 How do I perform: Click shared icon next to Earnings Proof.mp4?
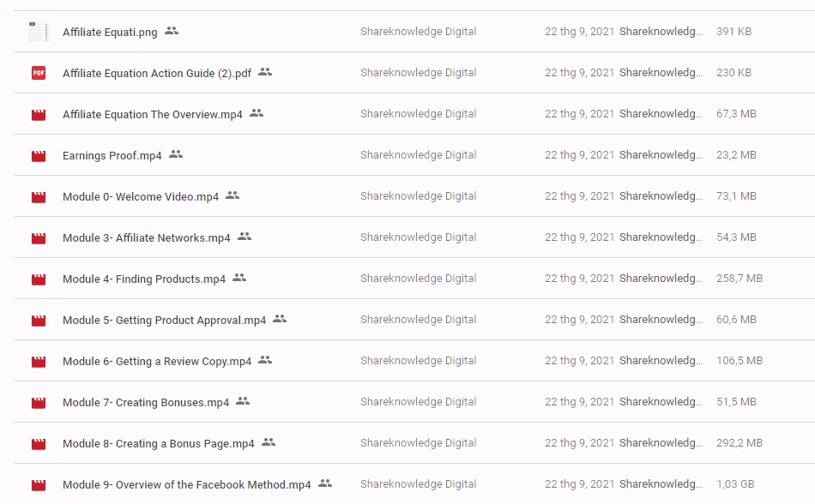point(176,154)
